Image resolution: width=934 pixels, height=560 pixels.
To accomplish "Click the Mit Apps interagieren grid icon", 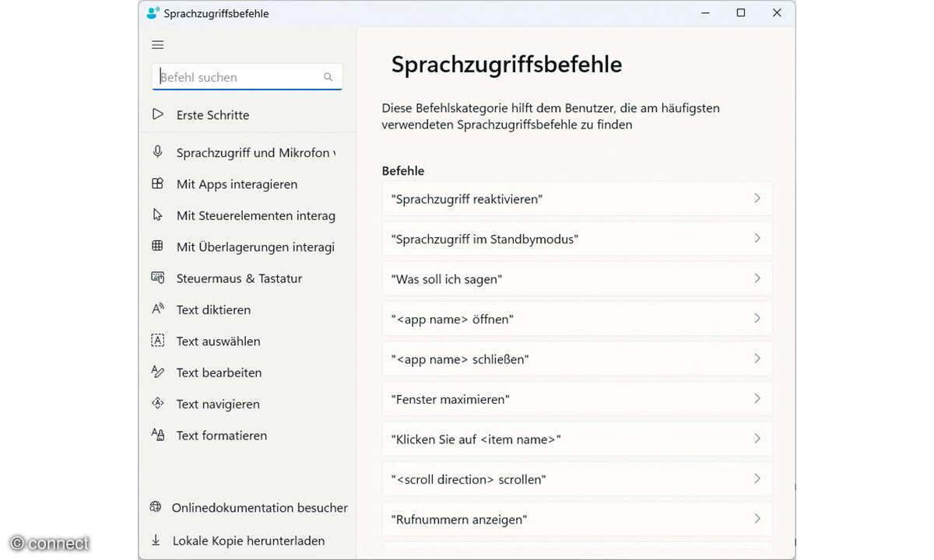I will click(157, 184).
